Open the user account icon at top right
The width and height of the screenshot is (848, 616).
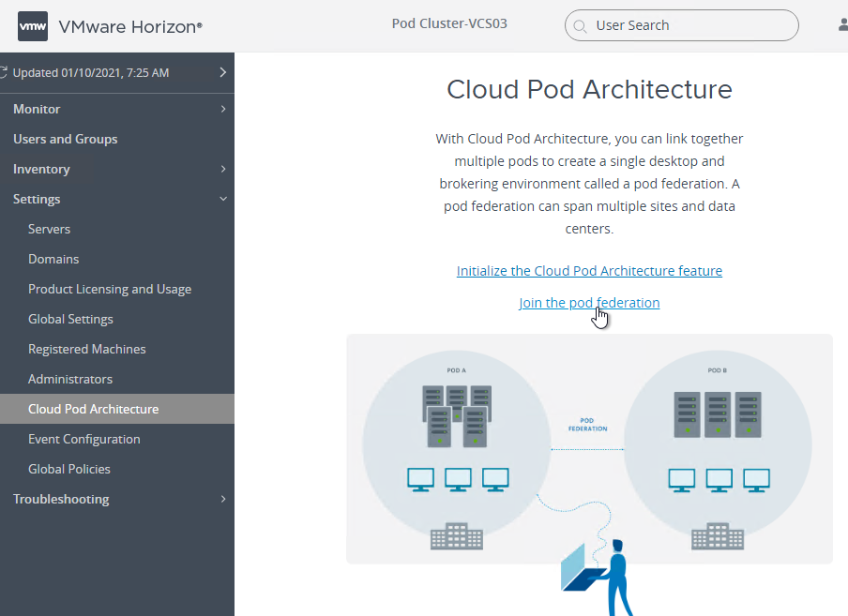pyautogui.click(x=843, y=25)
